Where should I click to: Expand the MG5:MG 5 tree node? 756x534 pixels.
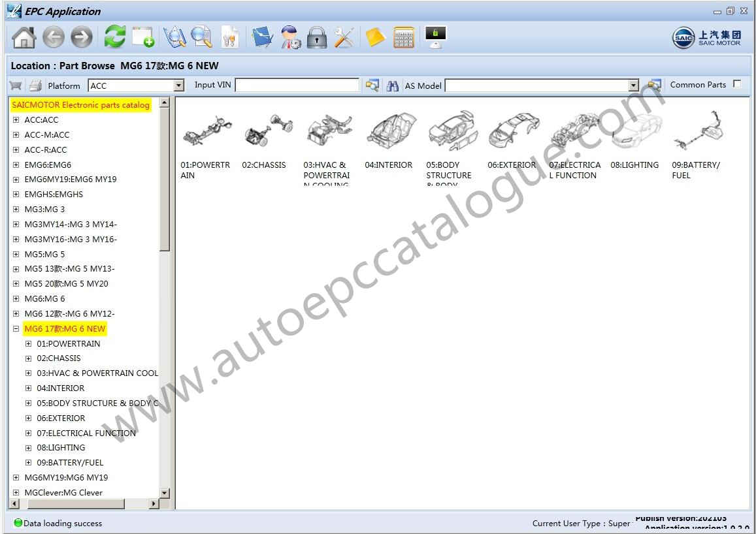(x=16, y=254)
